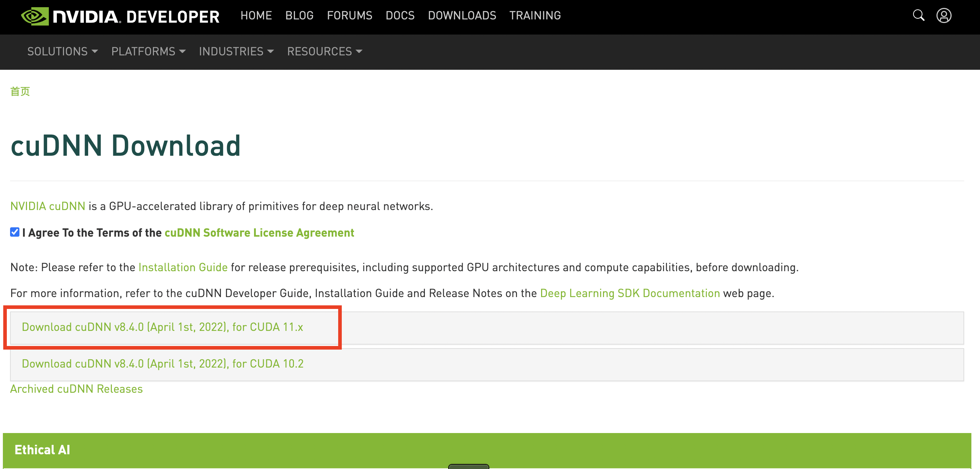980x469 pixels.
Task: Uncheck the license agreement checkbox
Action: tap(15, 232)
